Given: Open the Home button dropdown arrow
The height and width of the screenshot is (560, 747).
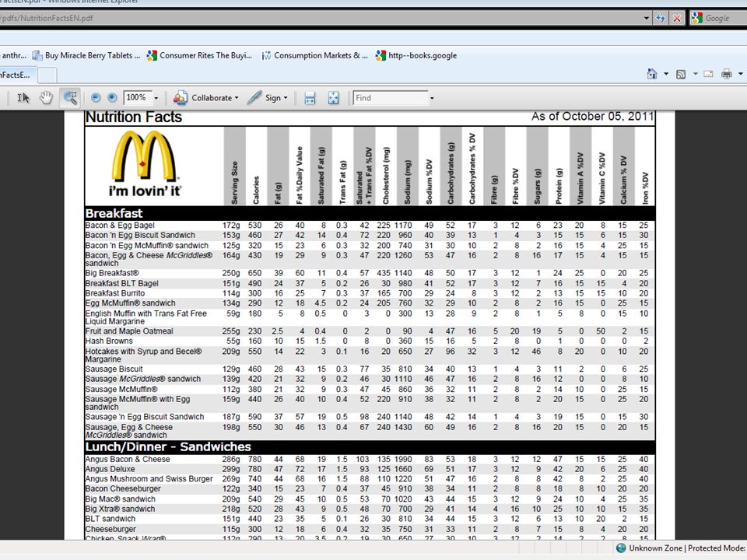Looking at the screenshot, I should coord(666,74).
